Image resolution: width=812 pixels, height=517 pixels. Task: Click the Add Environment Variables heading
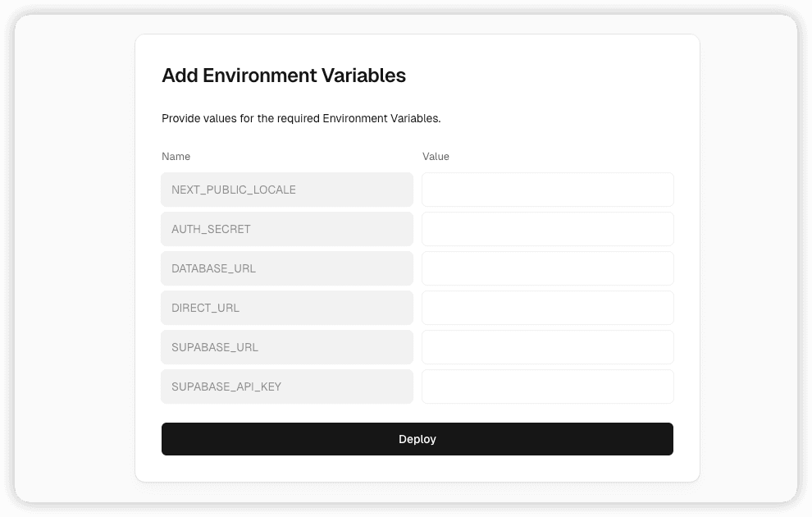(x=283, y=75)
